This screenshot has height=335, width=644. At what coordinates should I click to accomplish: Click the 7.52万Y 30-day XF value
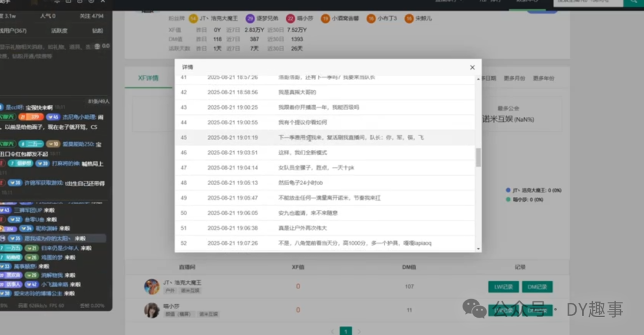297,30
